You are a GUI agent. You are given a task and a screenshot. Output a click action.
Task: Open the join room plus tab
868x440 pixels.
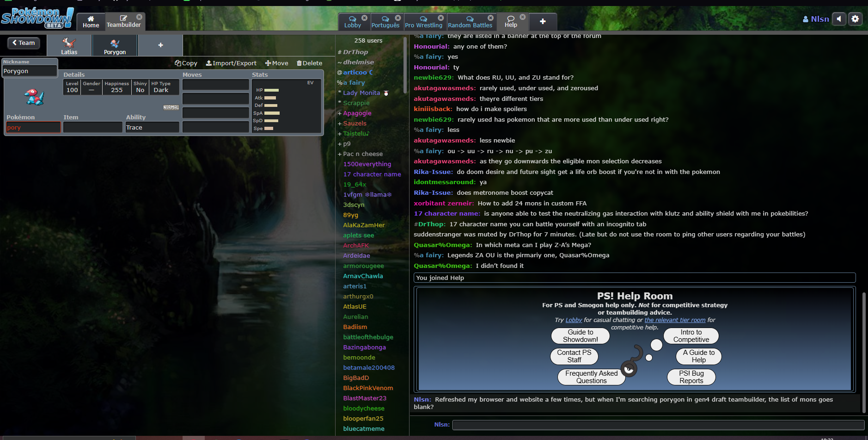[x=543, y=21]
